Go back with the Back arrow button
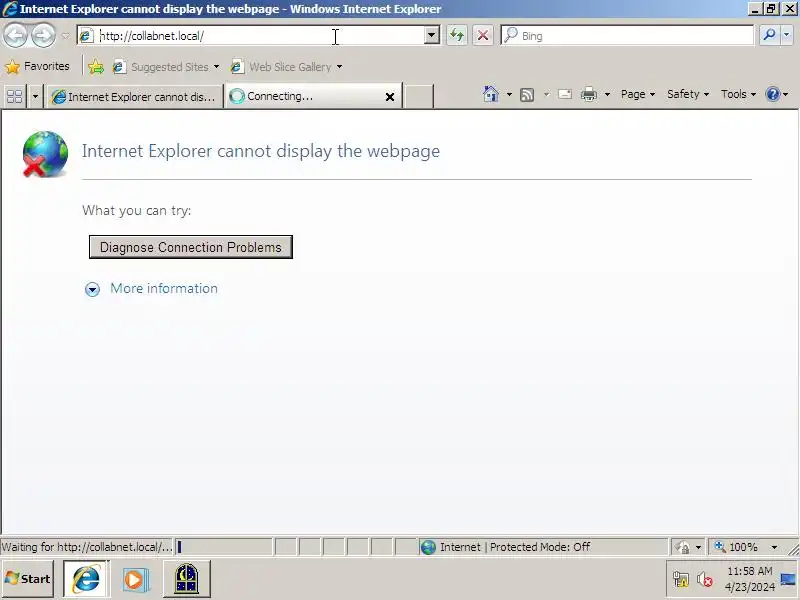The image size is (800, 600). point(15,36)
